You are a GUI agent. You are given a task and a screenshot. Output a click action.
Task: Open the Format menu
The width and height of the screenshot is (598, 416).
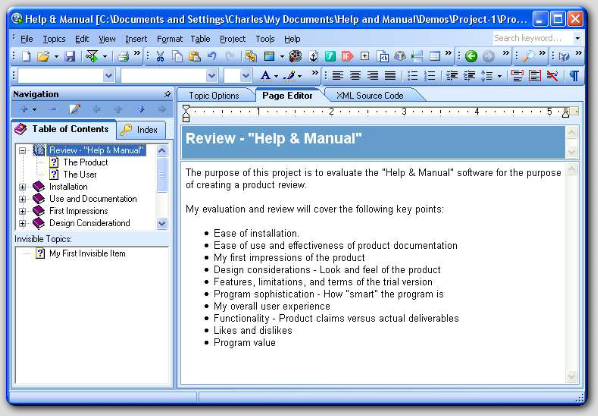[x=170, y=39]
